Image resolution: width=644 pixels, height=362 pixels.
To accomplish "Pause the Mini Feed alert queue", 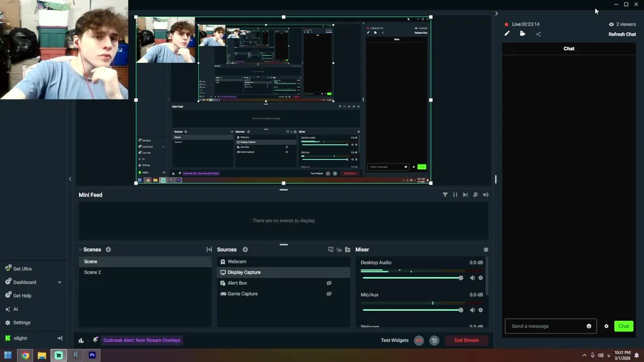I will point(455,195).
